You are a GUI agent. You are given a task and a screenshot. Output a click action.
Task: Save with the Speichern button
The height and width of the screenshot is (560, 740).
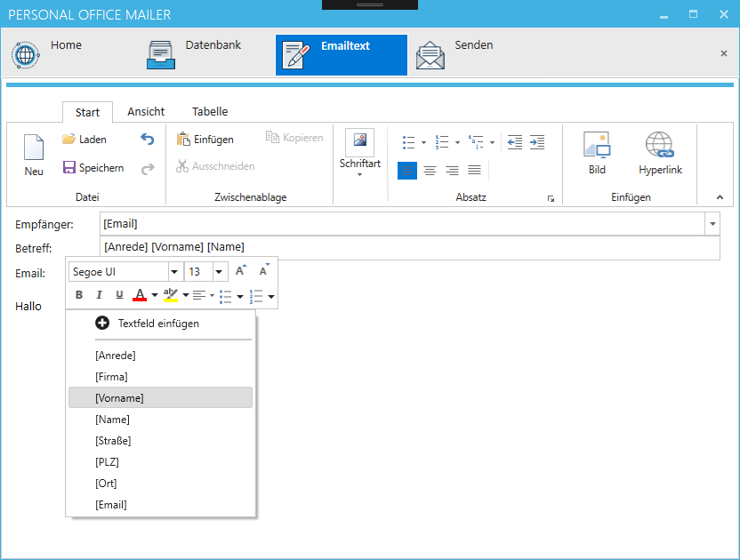93,167
